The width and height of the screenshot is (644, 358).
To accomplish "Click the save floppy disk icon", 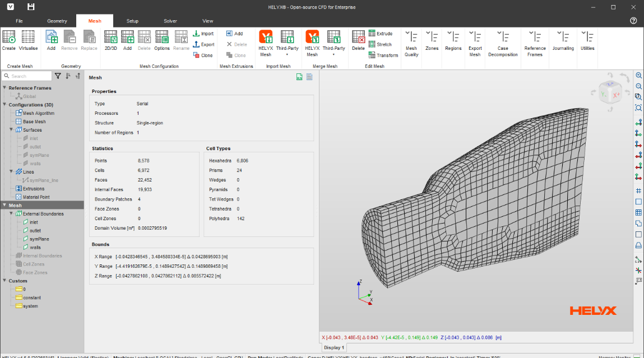I will tap(31, 7).
